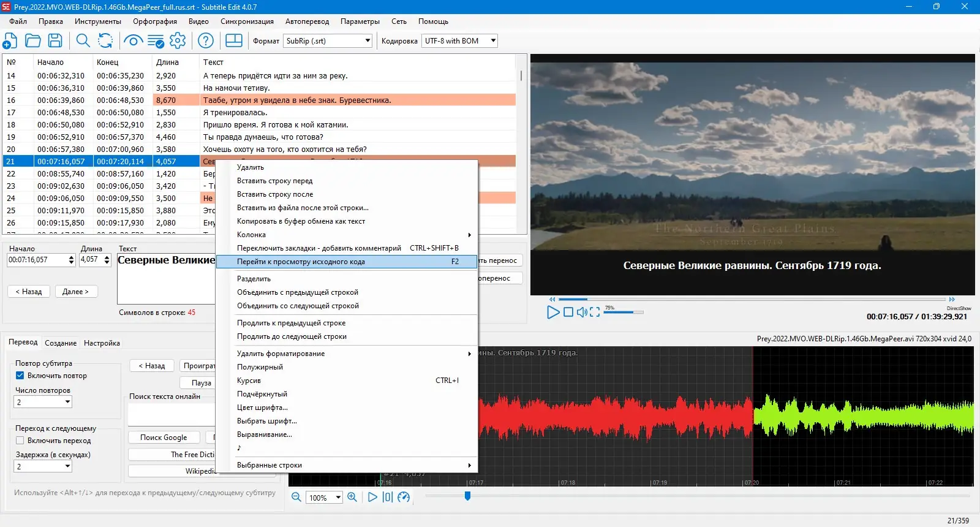The height and width of the screenshot is (527, 980).
Task: Click the spell check list icon
Action: tap(156, 41)
